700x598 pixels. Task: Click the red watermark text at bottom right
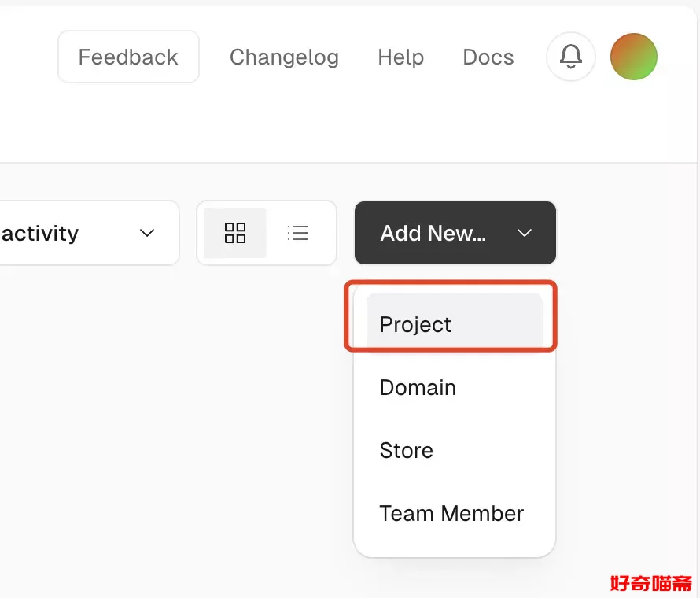[x=651, y=583]
